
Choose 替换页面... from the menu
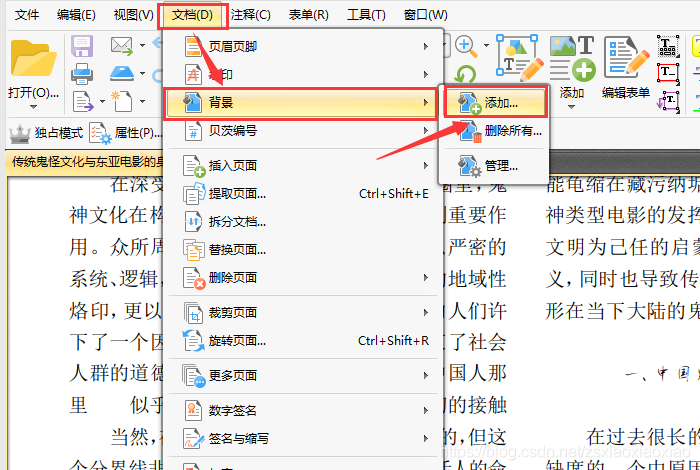coord(302,250)
